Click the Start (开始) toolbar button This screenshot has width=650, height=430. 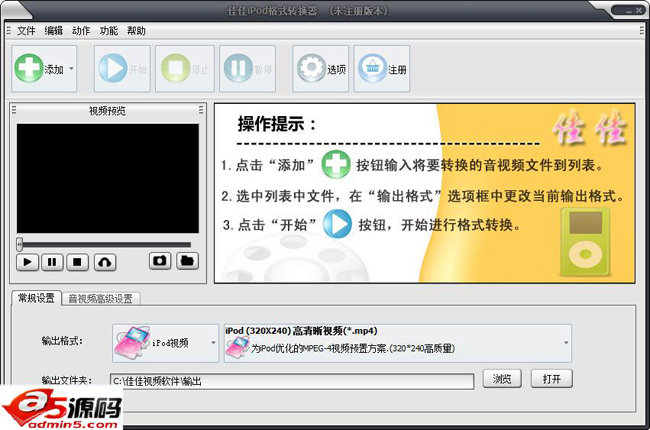coord(122,68)
